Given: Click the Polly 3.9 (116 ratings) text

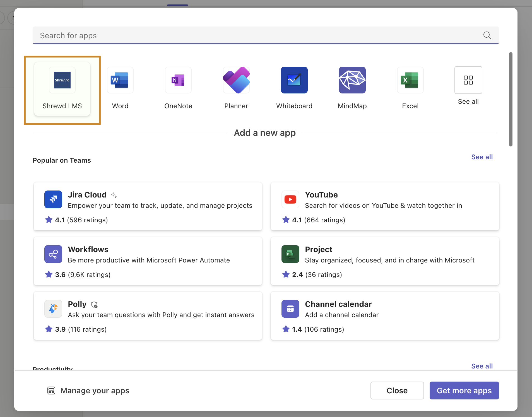Looking at the screenshot, I should [x=81, y=329].
